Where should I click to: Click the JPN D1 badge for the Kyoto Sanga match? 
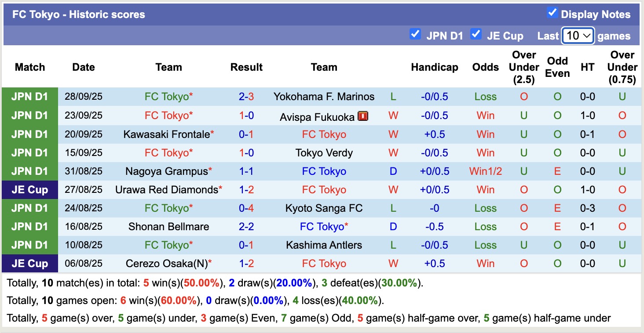pyautogui.click(x=29, y=208)
